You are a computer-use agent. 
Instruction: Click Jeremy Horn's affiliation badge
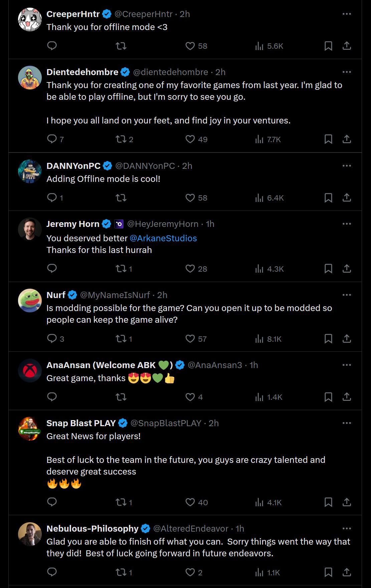tap(119, 224)
